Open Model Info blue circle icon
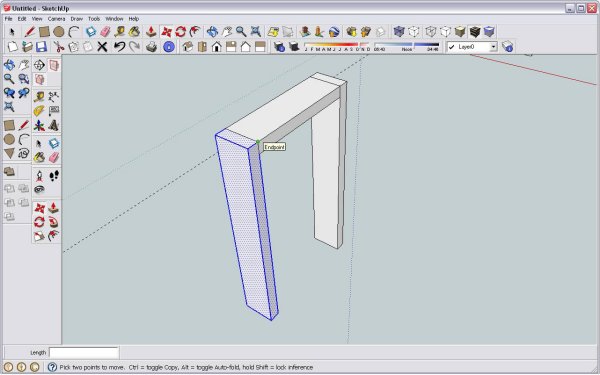 (169, 47)
